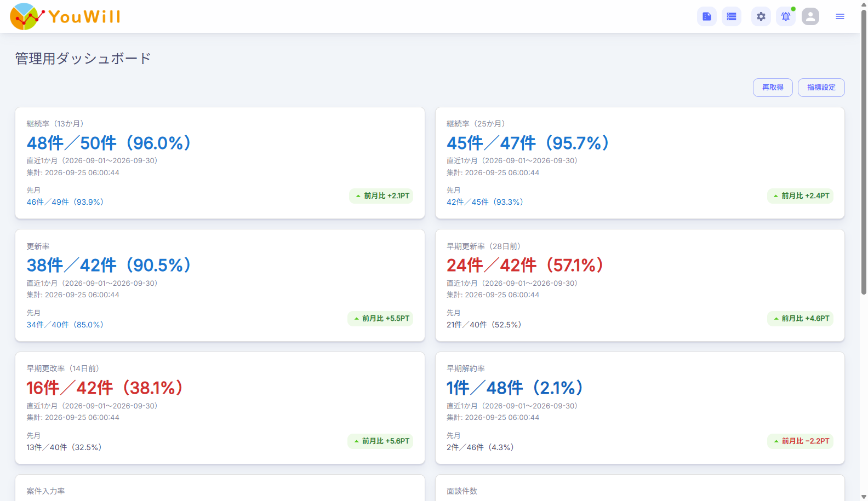Click the 38件／42件（90.5%） value
Screen dimensions: 868x501
[x=109, y=266]
